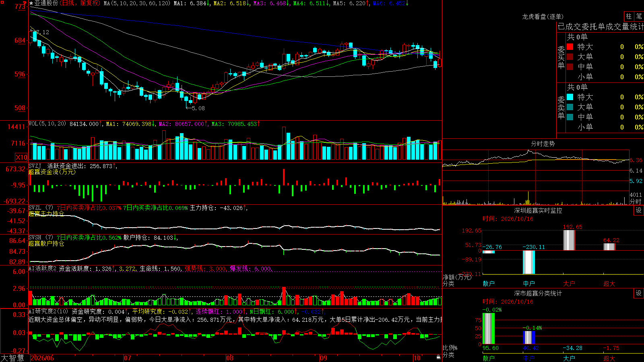Select the 10 month timeline marker
The width and height of the screenshot is (644, 362).
click(417, 358)
